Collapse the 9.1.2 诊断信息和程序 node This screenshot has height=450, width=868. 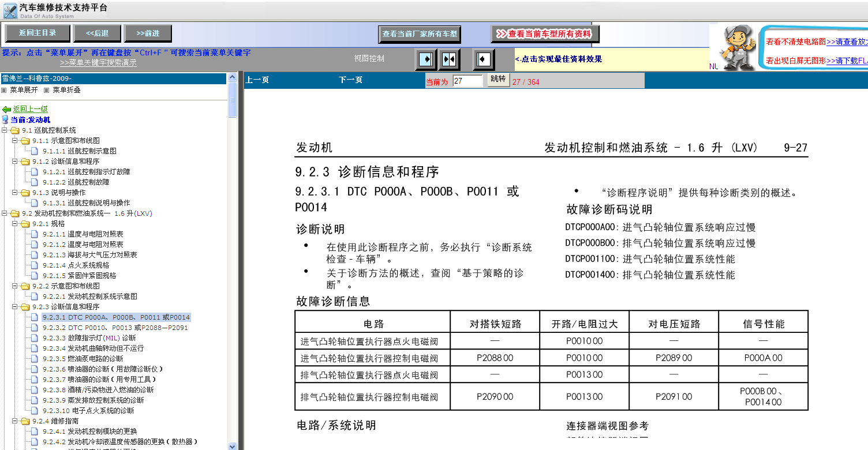(15, 162)
